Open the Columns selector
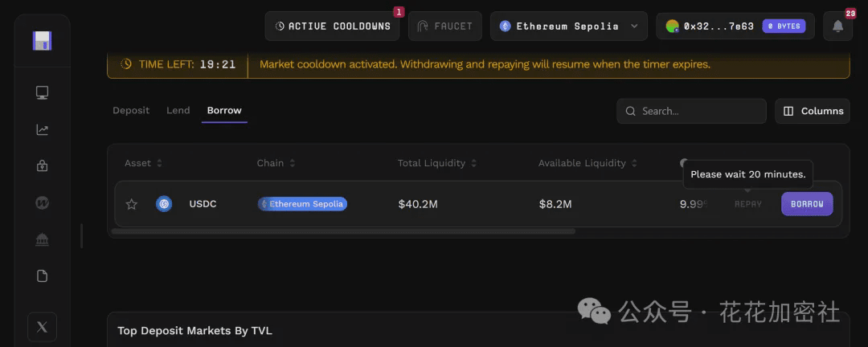 click(813, 111)
